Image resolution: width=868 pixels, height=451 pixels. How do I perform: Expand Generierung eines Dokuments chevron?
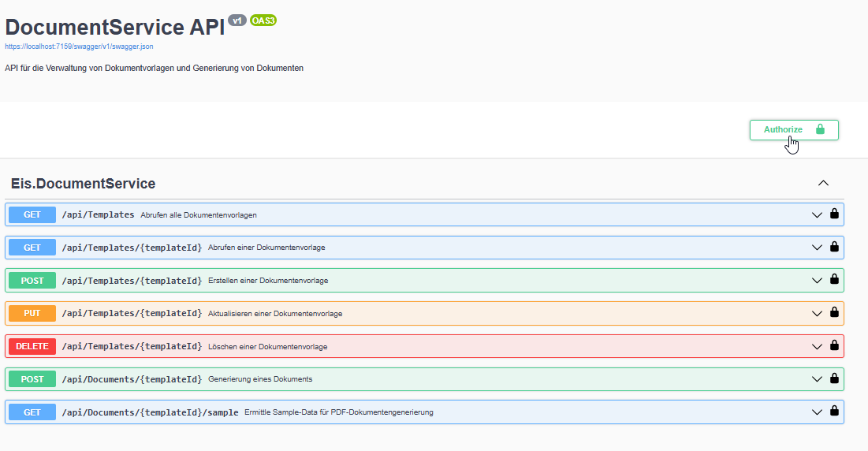[817, 379]
